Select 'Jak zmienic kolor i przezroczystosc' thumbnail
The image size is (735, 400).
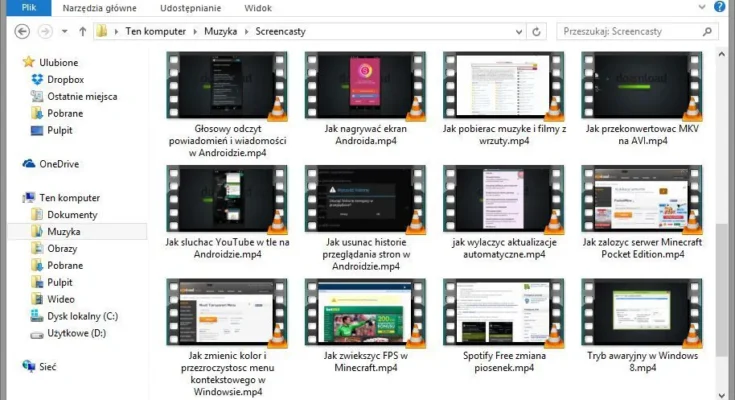pyautogui.click(x=227, y=313)
